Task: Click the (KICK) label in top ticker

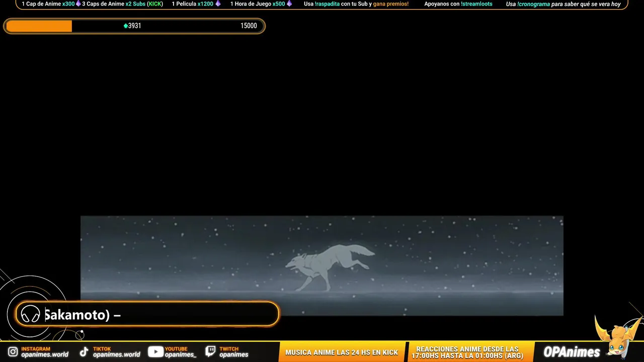Action: [155, 4]
